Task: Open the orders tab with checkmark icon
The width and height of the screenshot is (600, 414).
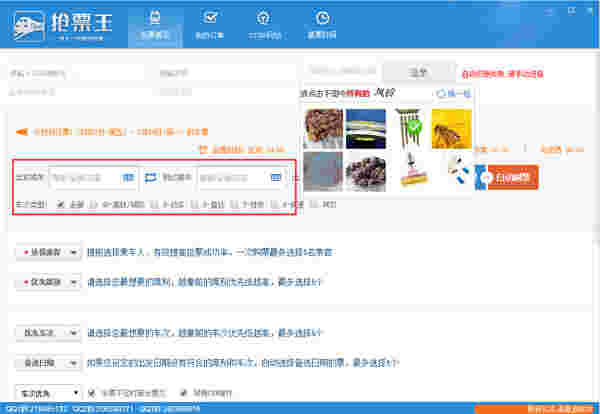Action: coord(210,25)
